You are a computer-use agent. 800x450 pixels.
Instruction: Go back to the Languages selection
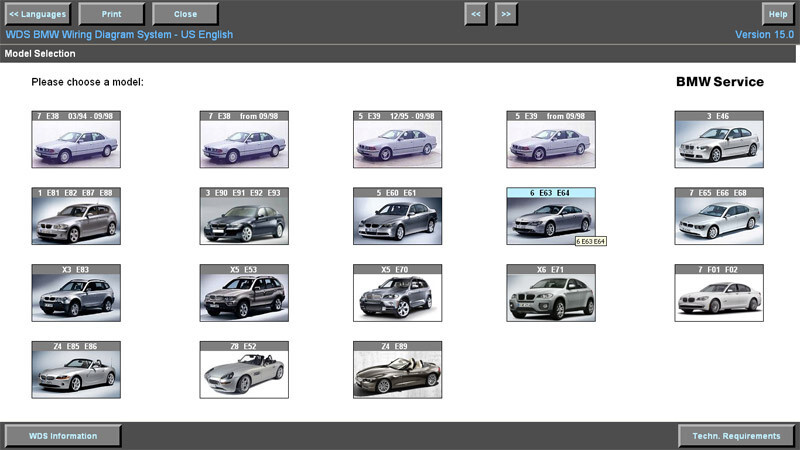tap(38, 14)
